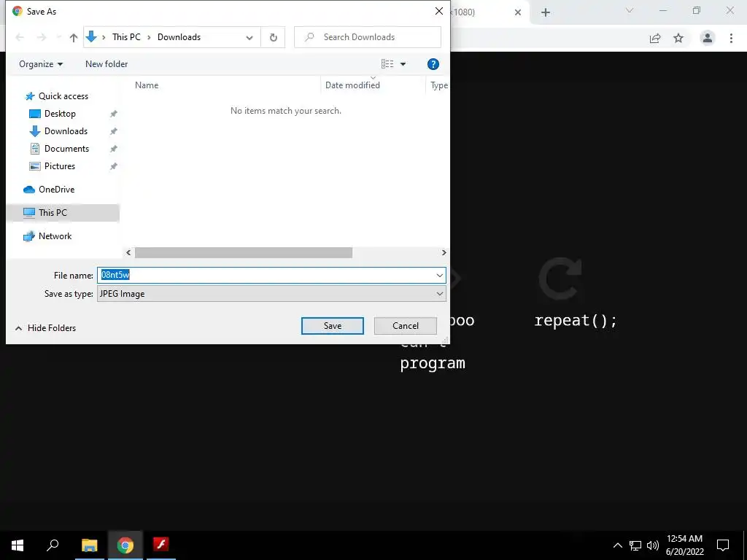Open the Organize menu

pyautogui.click(x=41, y=64)
